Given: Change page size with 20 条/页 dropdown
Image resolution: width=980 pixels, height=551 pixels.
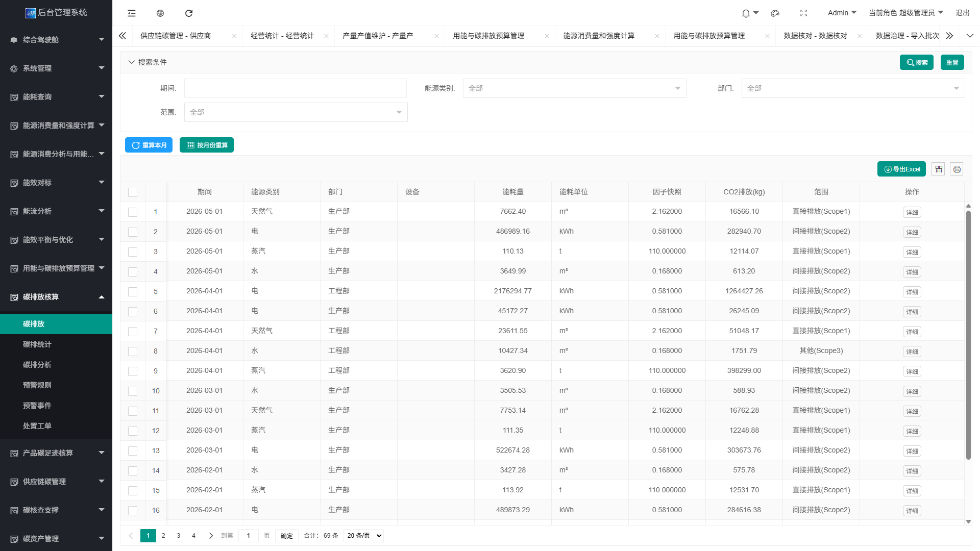Looking at the screenshot, I should click(x=363, y=536).
